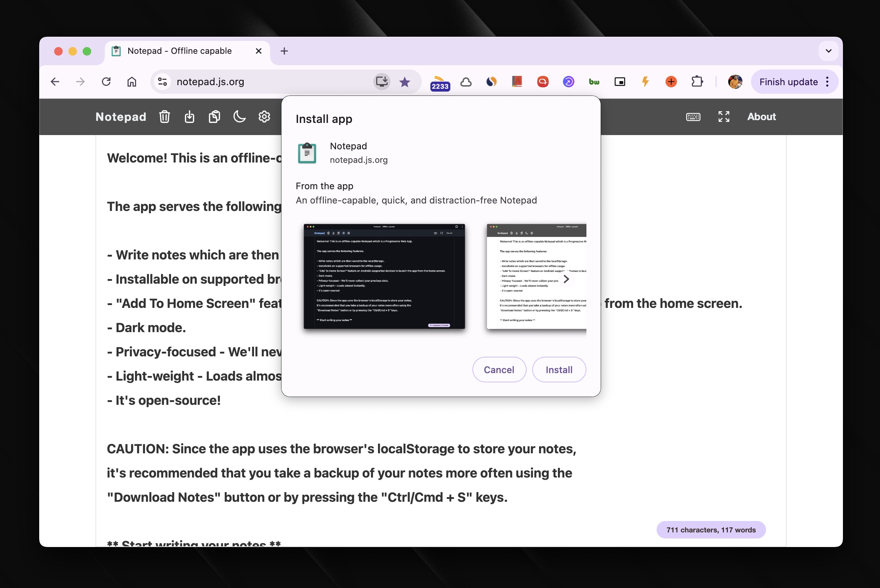The width and height of the screenshot is (880, 588).
Task: Click the notepad.js.org text in the dialog
Action: coord(358,160)
